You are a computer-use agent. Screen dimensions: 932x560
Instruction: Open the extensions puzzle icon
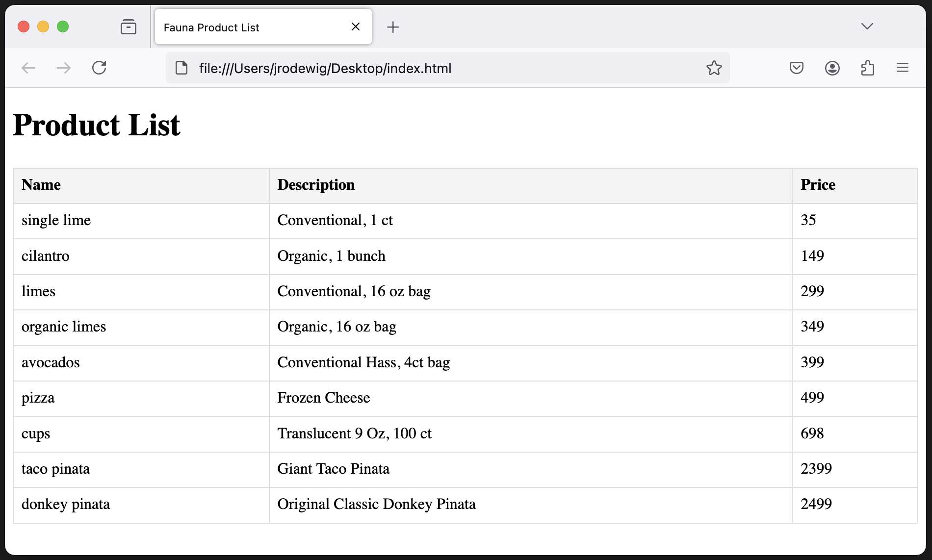click(x=867, y=68)
